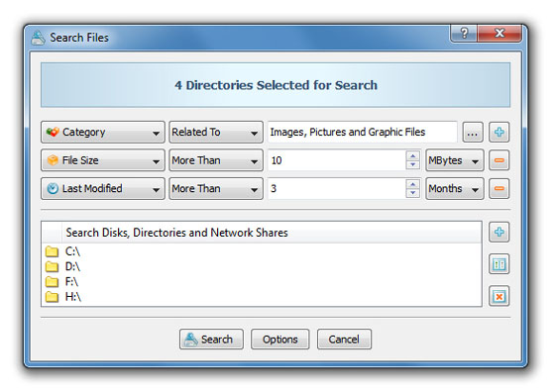Viewport: 555px width, 392px height.
Task: Remove the File Size rule with its minus icon
Action: pyautogui.click(x=499, y=160)
